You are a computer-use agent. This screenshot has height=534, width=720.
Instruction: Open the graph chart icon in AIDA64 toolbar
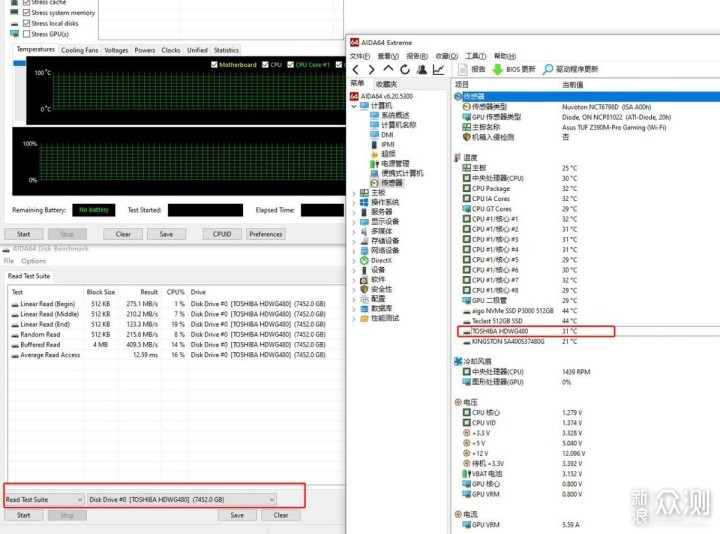point(439,69)
